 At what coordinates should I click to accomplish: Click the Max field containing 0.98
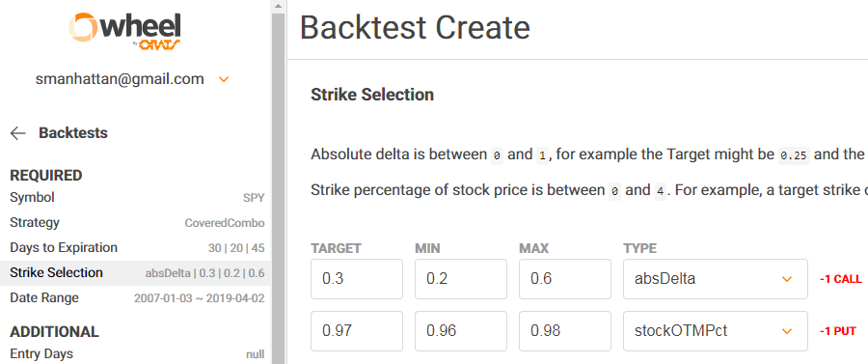[x=564, y=331]
